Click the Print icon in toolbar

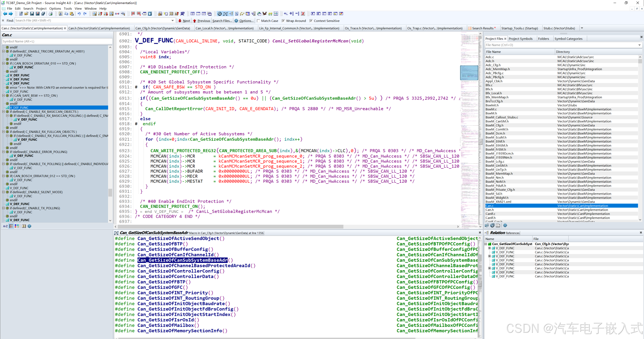[x=51, y=14]
